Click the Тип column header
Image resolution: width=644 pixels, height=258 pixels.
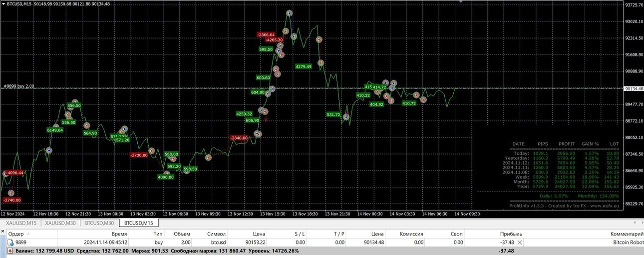[158, 234]
